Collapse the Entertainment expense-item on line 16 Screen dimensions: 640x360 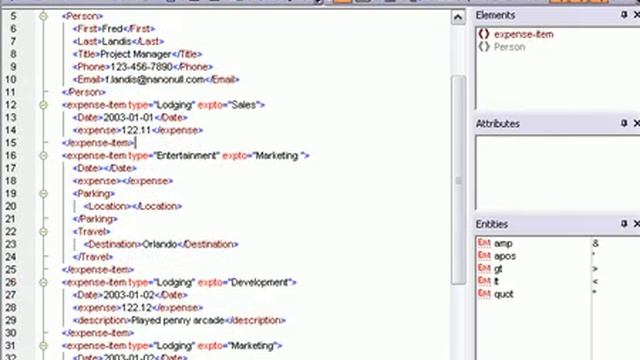[43, 156]
